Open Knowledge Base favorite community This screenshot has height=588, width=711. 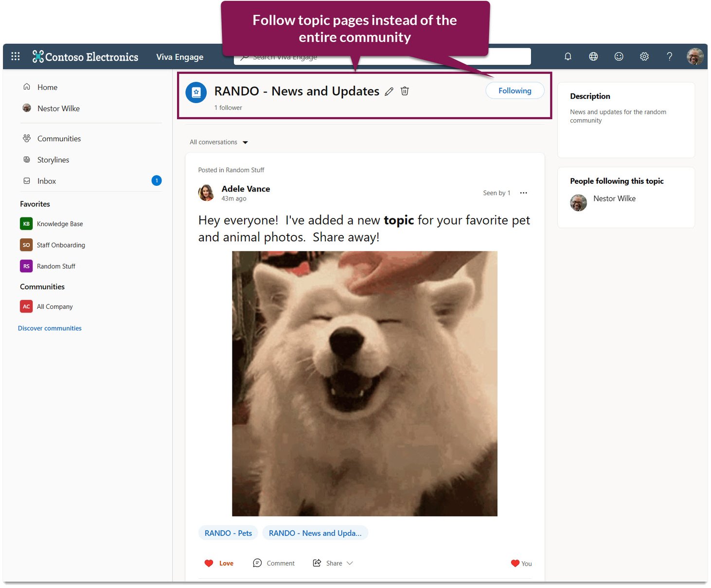59,224
